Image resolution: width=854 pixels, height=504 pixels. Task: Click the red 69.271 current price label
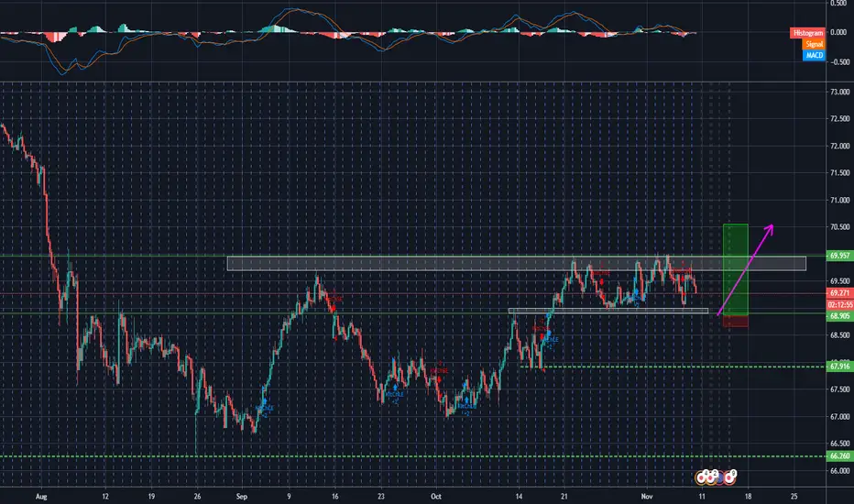(839, 293)
